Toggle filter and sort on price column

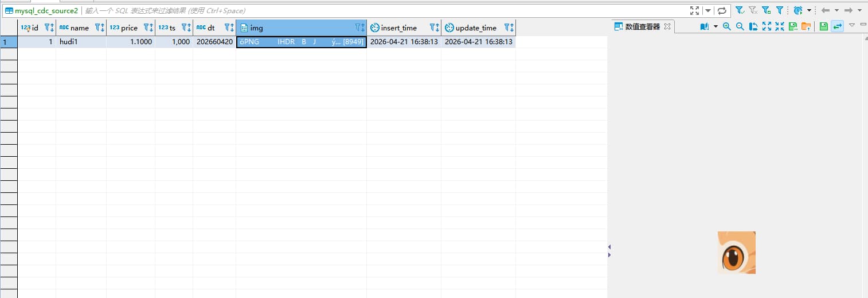click(x=148, y=28)
